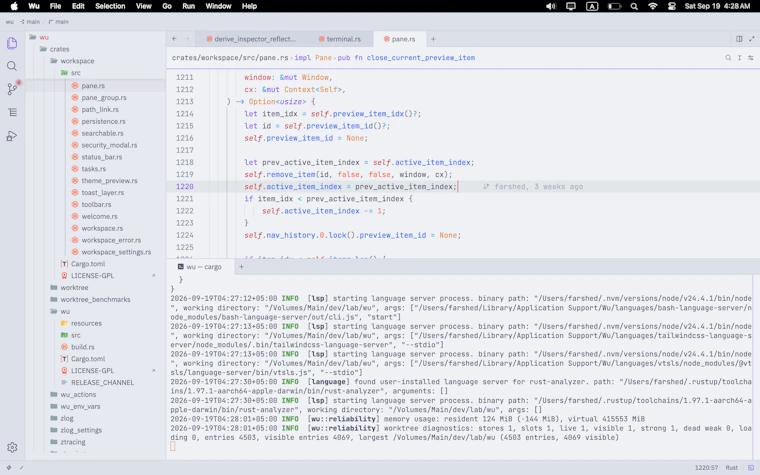Open macOS Spotlight search
The image size is (760, 475).
(634, 6)
